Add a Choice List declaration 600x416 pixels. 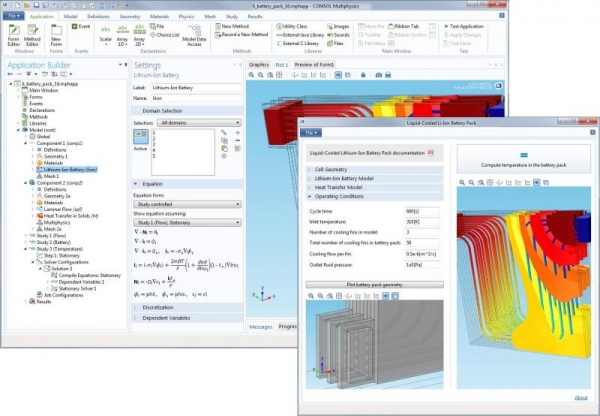click(x=165, y=35)
